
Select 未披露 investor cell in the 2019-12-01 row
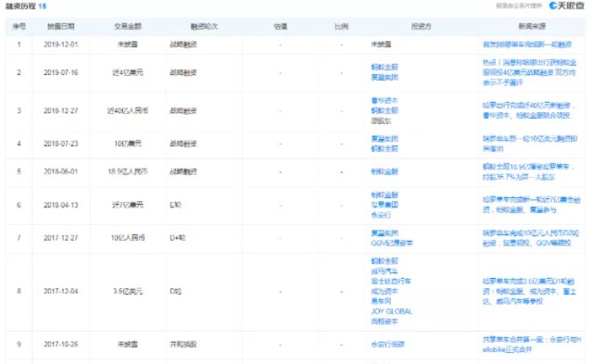[381, 44]
